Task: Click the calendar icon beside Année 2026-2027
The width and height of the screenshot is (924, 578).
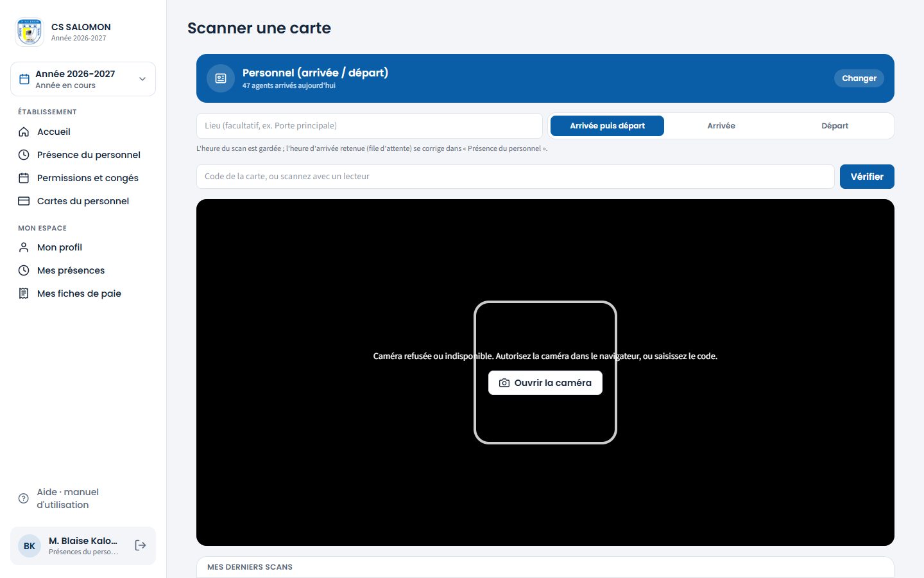Action: (x=24, y=79)
